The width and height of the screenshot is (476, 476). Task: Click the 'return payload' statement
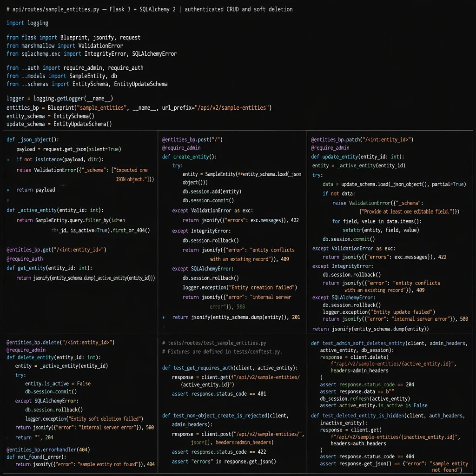point(35,190)
